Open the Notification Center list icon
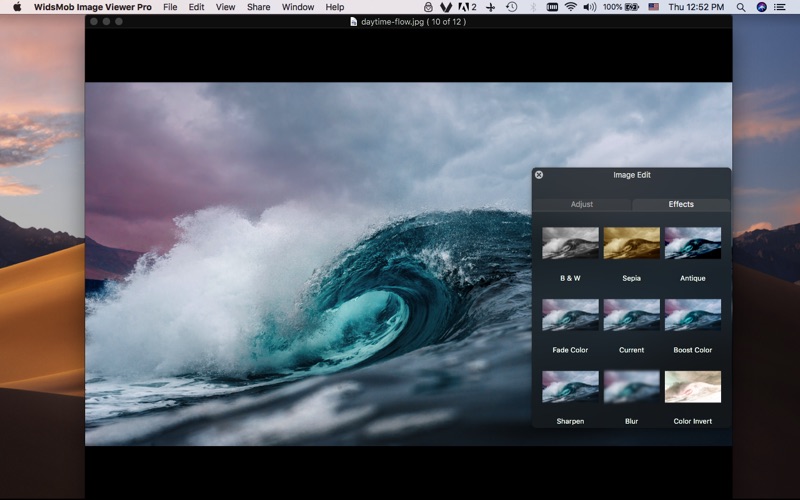800x500 pixels. 780,7
